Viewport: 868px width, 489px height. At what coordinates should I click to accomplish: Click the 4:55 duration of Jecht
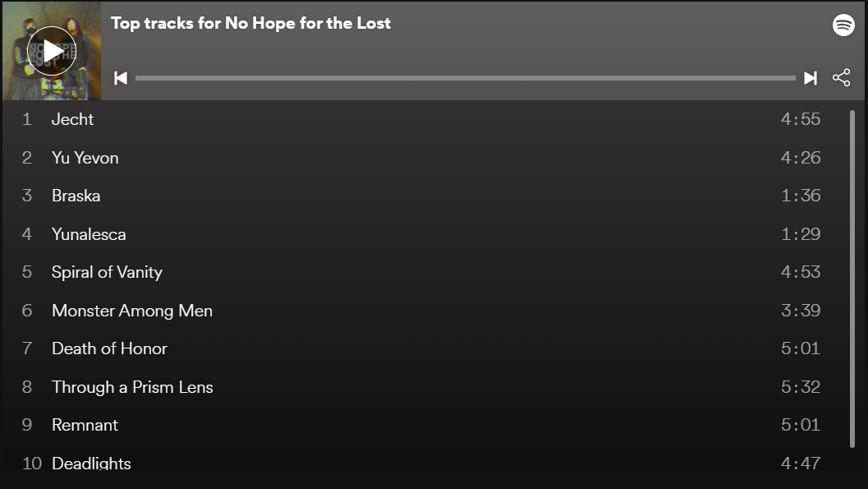tap(800, 119)
